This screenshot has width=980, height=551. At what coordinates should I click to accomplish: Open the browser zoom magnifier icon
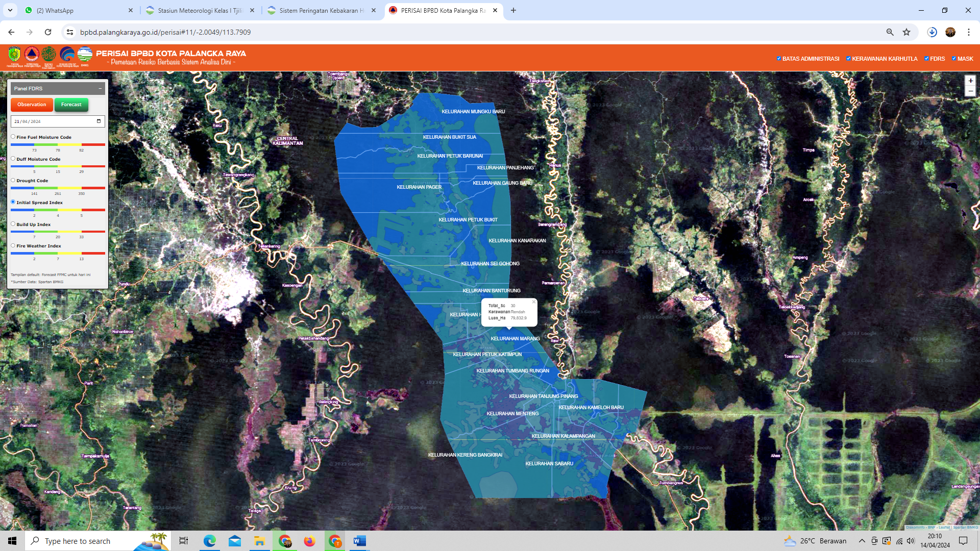point(890,32)
